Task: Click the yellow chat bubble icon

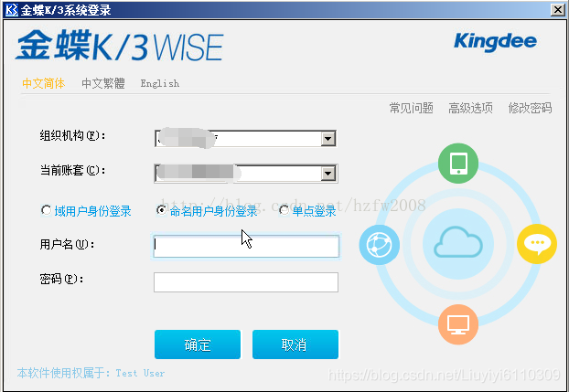Action: tap(537, 244)
